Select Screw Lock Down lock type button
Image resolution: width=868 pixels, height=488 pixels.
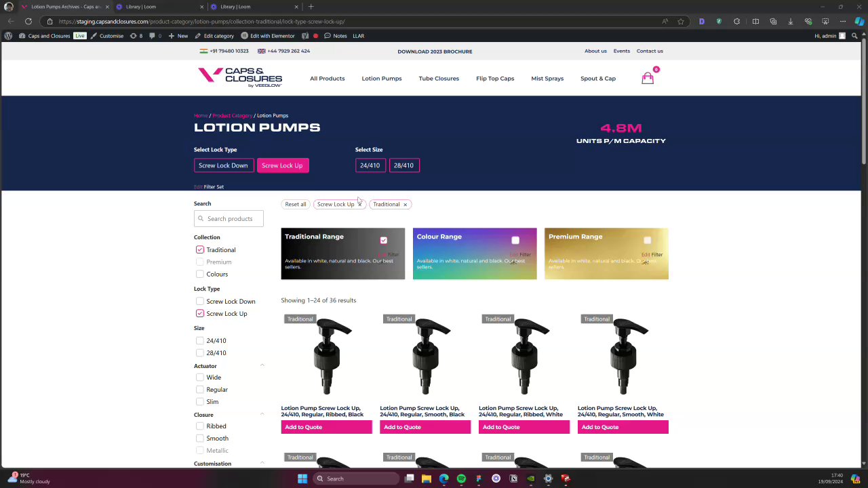click(223, 165)
